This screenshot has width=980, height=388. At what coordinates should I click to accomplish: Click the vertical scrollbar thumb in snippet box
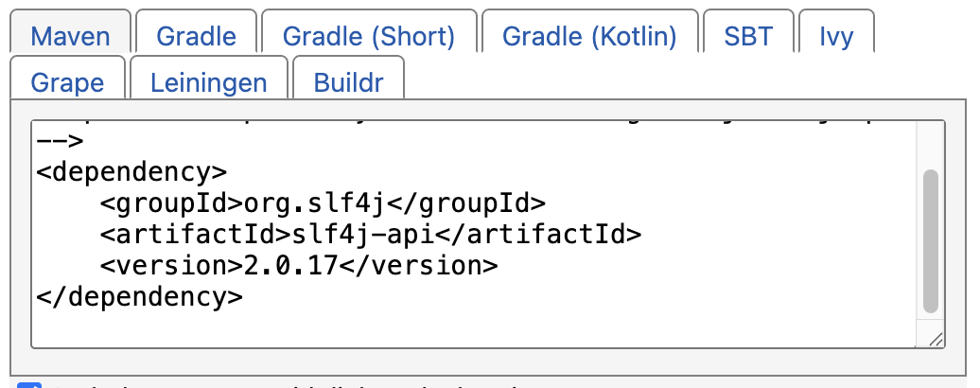click(930, 240)
